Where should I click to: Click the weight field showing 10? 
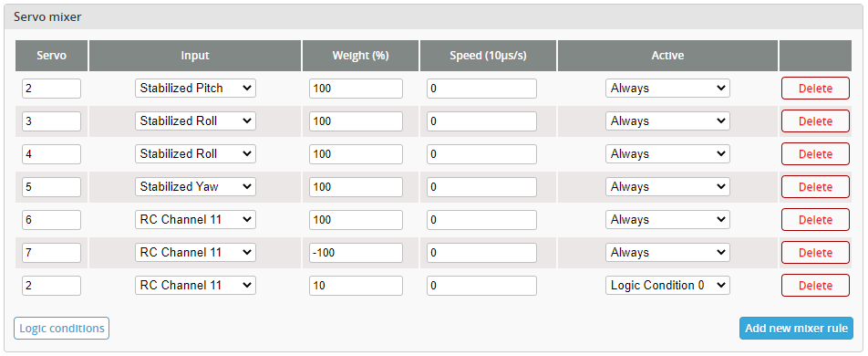(356, 286)
